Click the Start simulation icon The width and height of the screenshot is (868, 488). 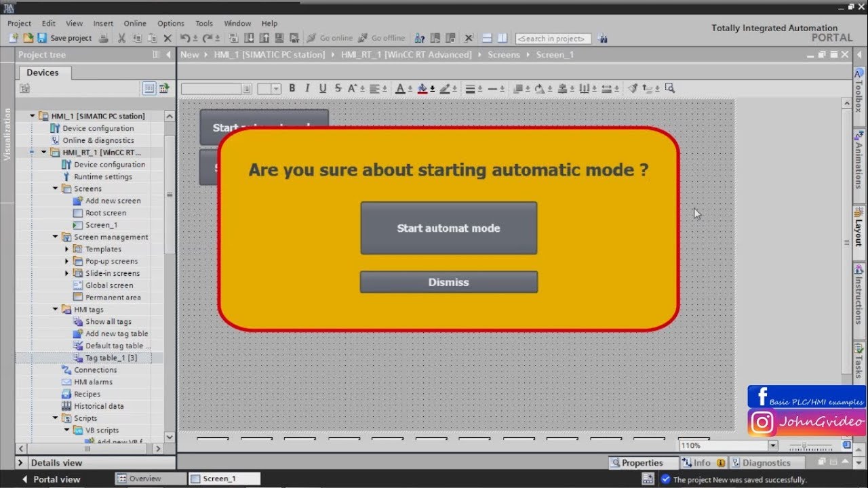[279, 38]
